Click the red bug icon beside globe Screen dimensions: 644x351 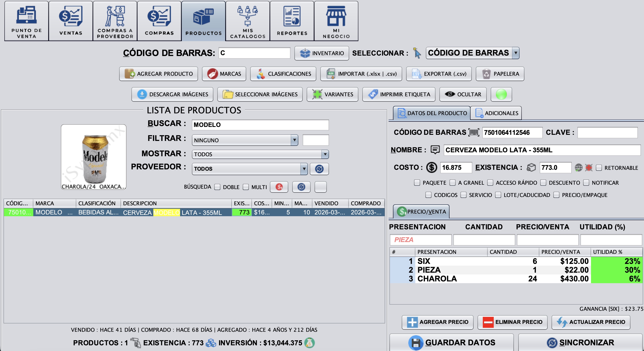coord(589,168)
